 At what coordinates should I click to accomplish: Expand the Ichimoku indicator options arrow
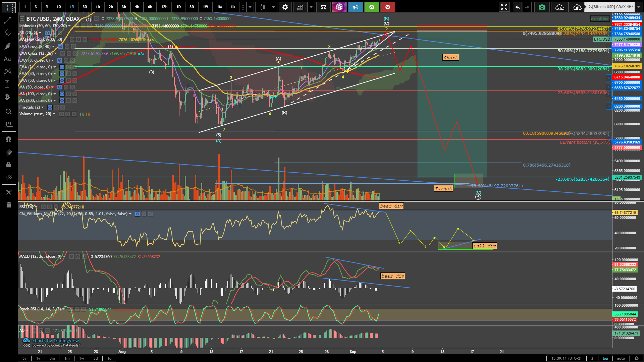click(70, 26)
